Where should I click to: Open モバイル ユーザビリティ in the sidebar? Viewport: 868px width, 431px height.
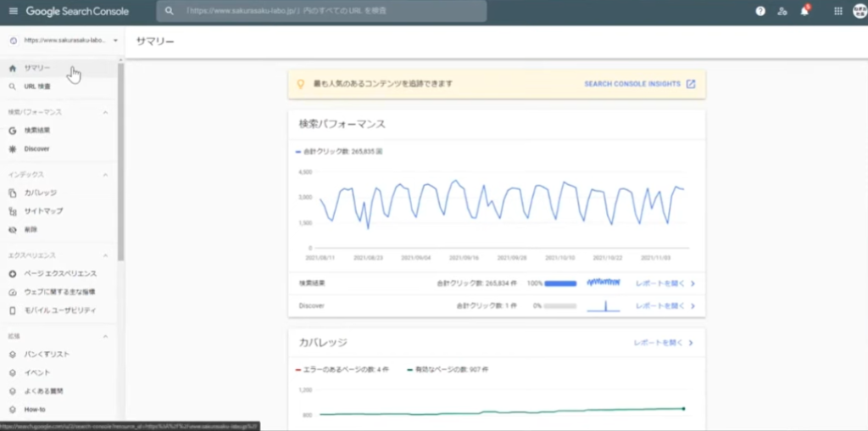coord(58,311)
